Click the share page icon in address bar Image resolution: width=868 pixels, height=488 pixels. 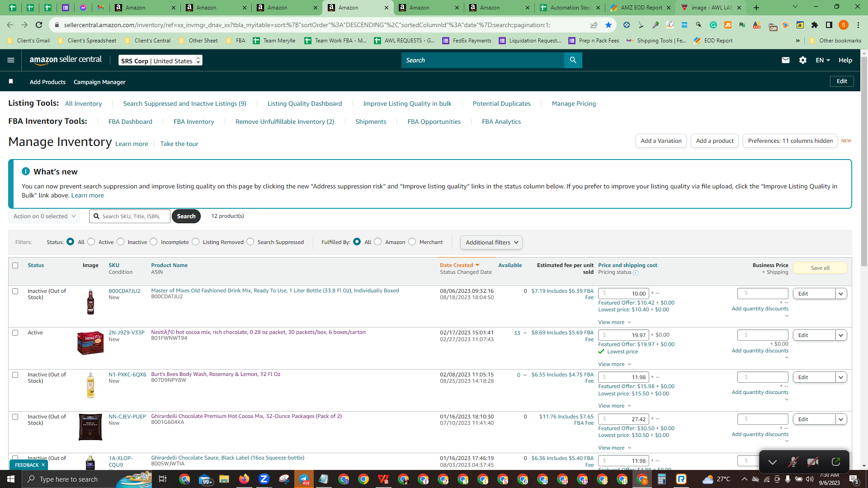click(594, 25)
